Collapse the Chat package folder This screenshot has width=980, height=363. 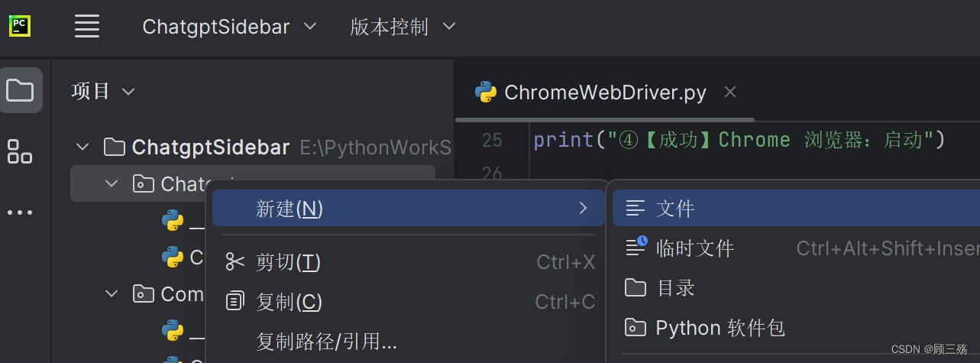click(112, 184)
